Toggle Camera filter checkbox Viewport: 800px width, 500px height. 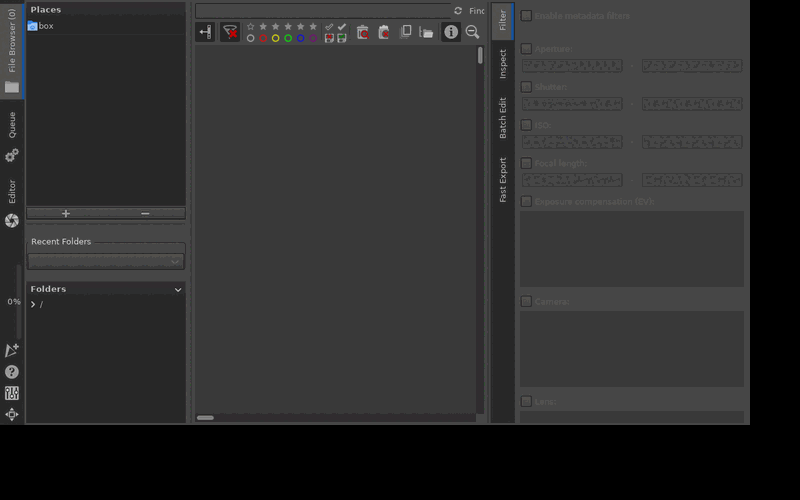pos(527,302)
